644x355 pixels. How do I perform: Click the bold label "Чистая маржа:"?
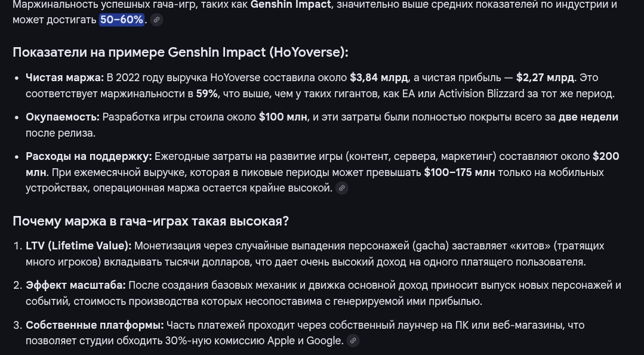point(64,78)
